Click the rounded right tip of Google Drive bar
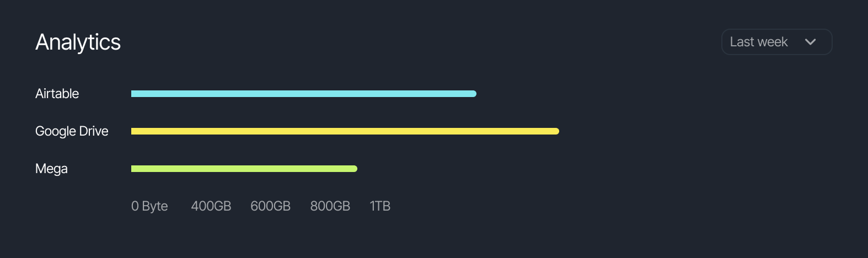868x258 pixels. click(x=556, y=131)
